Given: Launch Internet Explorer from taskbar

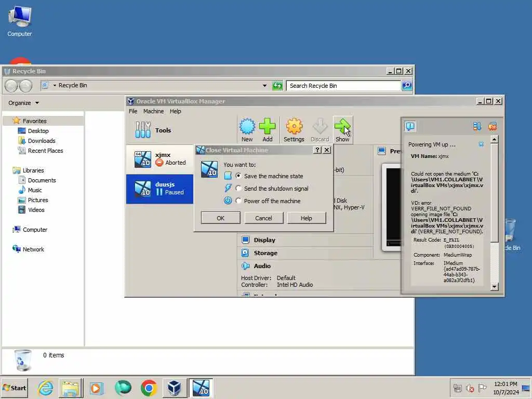Looking at the screenshot, I should point(46,388).
